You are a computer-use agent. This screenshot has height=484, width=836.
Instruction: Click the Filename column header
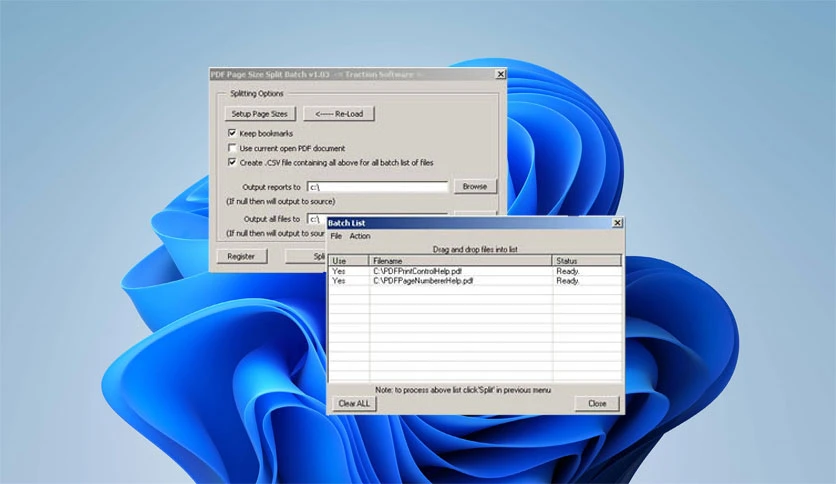pos(461,261)
